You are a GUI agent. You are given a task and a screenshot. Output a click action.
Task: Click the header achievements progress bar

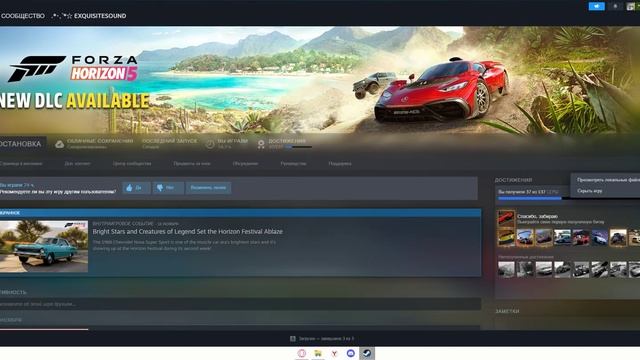coord(298,147)
